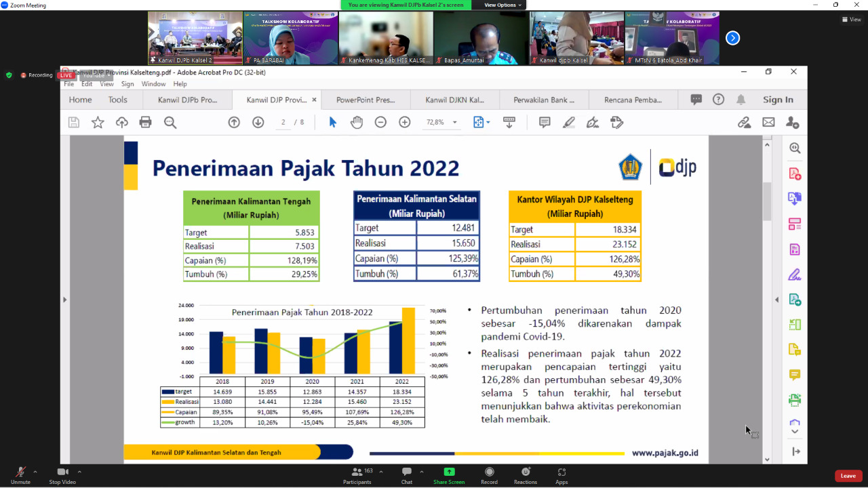Viewport: 868px width, 488px height.
Task: Expand the View Options dropdown
Action: [503, 5]
